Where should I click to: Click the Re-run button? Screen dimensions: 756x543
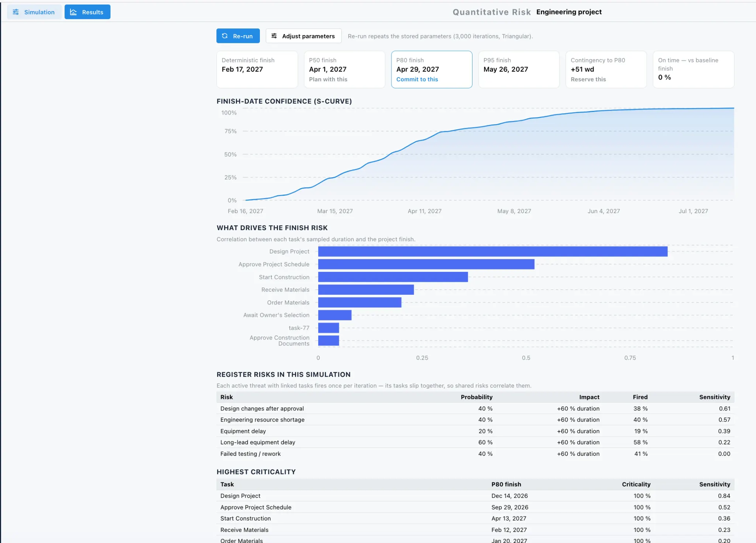238,36
